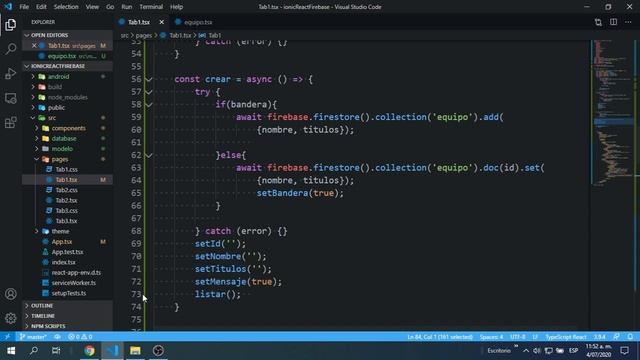Click the Open Changes icon in editor toolbar
The width and height of the screenshot is (640, 360).
click(598, 22)
